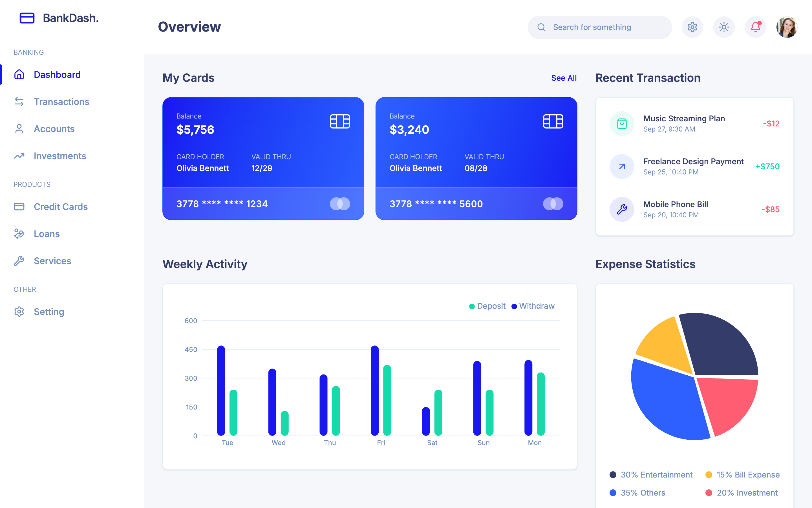Viewport: 812px width, 508px height.
Task: Open the Accounts sidebar item
Action: tap(72, 129)
